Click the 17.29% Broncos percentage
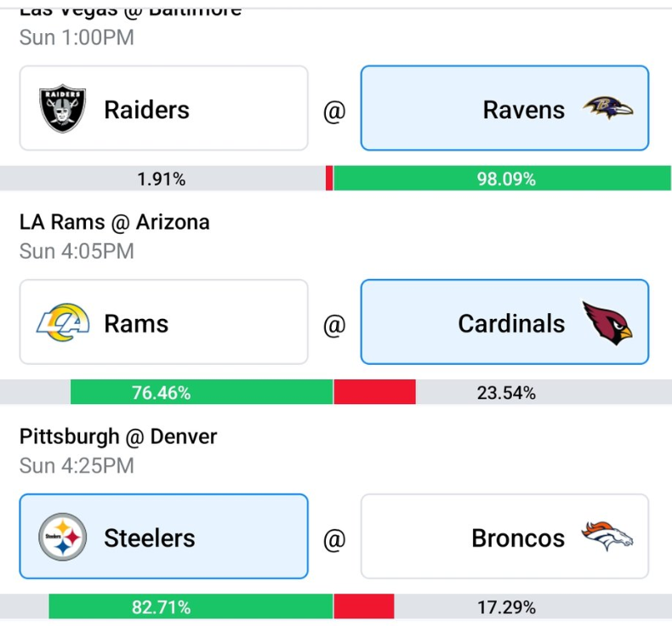The height and width of the screenshot is (626, 672). pos(506,607)
